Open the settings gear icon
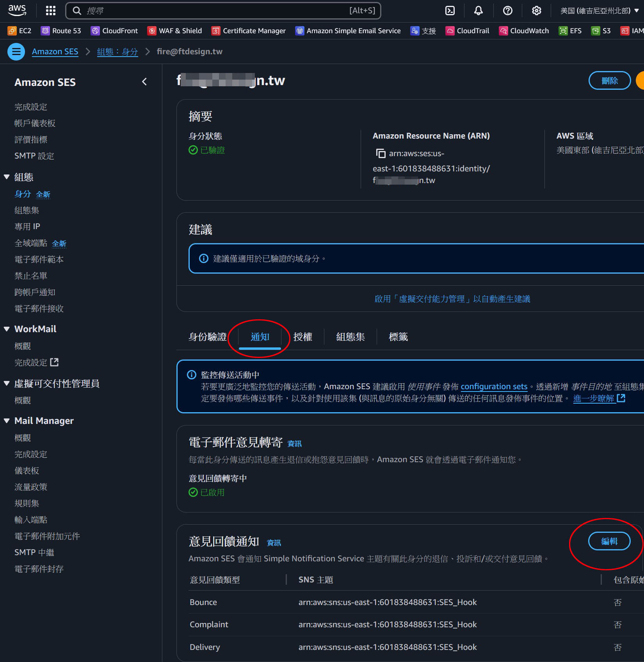 click(x=537, y=11)
